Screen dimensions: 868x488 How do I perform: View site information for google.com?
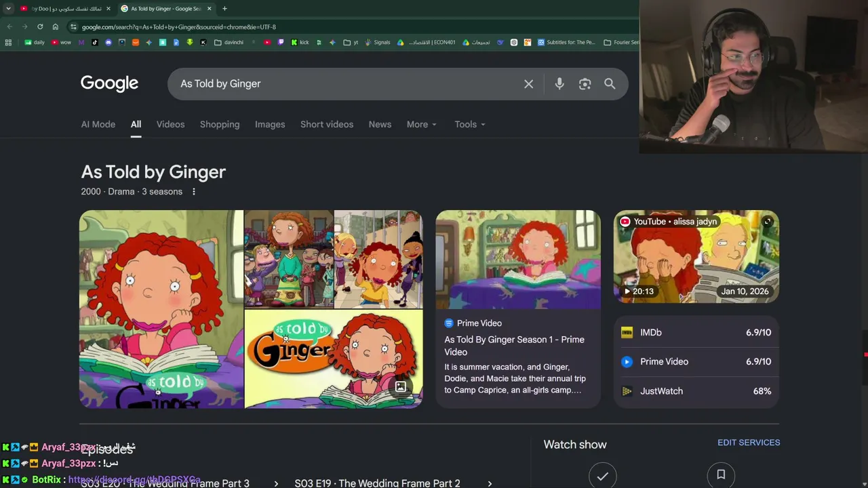[x=73, y=27]
